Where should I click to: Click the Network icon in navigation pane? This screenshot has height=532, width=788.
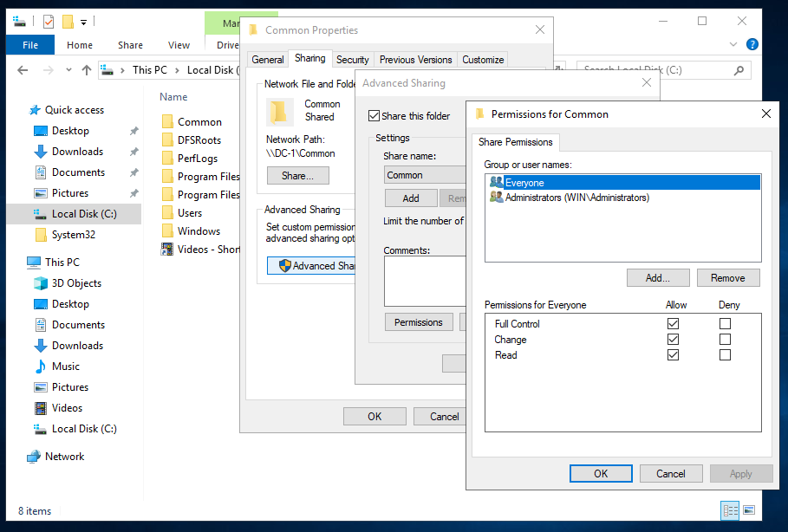[34, 457]
